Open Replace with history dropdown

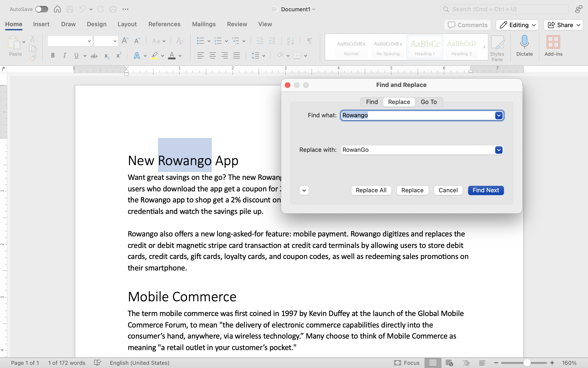[x=499, y=150]
